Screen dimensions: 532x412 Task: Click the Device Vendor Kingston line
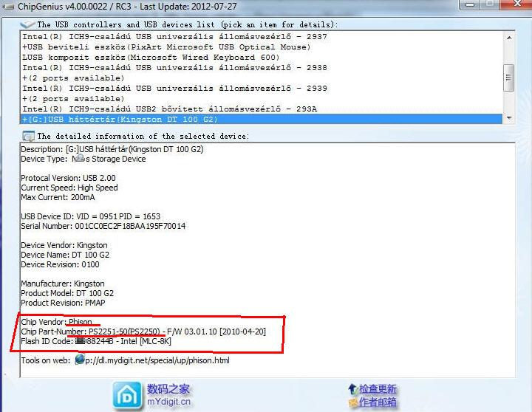tap(64, 245)
